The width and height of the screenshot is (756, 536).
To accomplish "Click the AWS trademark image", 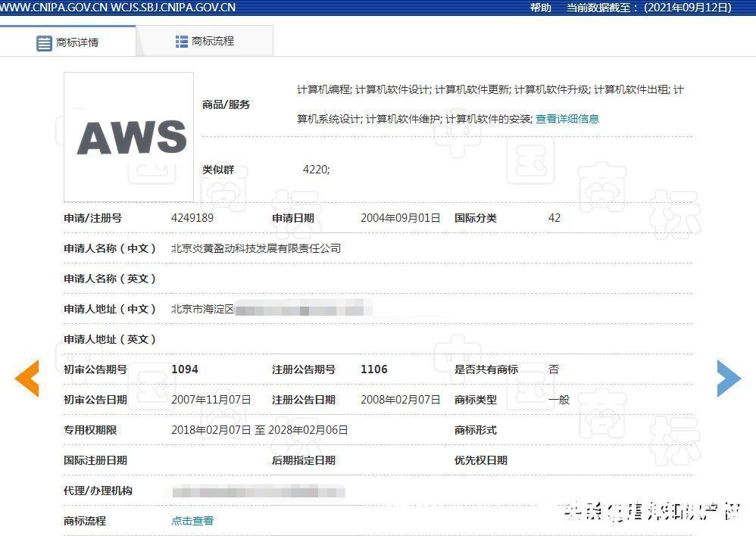I will (128, 136).
